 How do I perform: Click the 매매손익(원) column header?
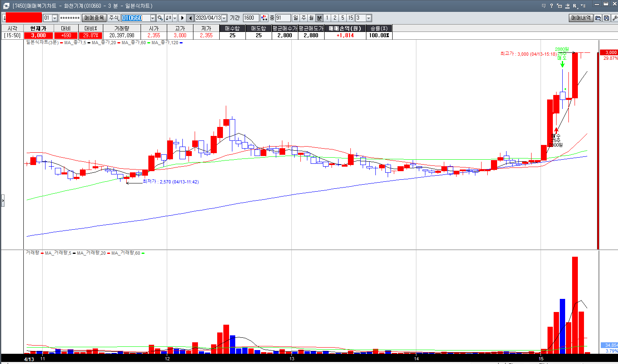(x=345, y=28)
